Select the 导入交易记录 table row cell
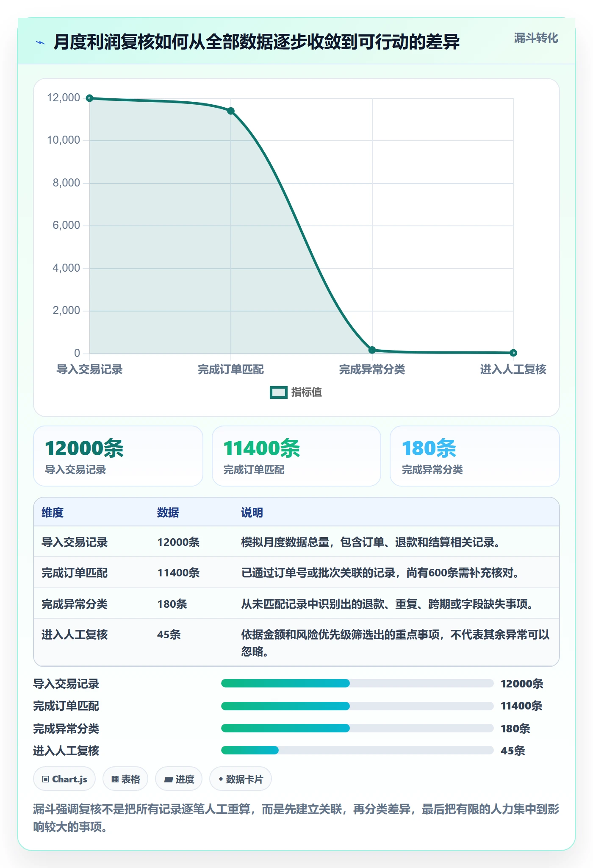 [x=75, y=542]
